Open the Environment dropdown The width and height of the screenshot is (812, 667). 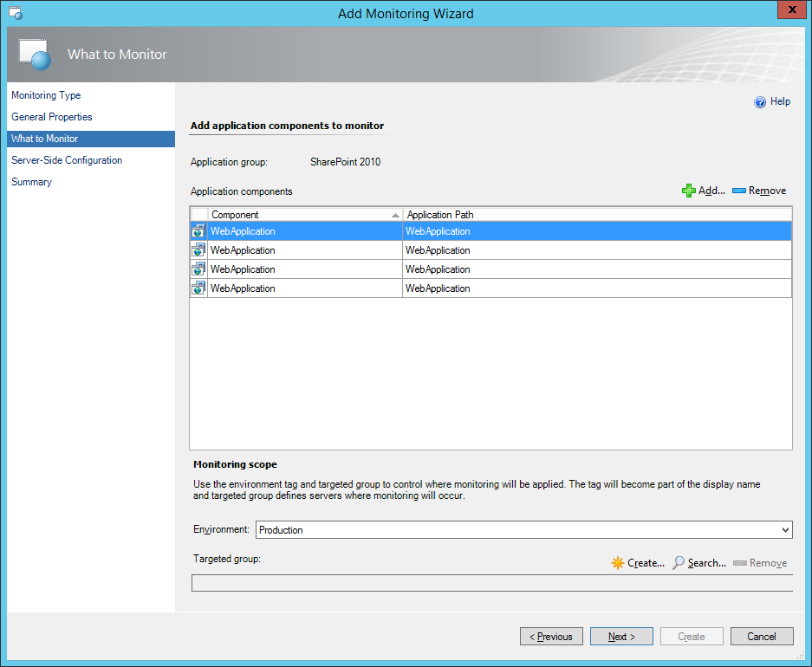(x=784, y=530)
